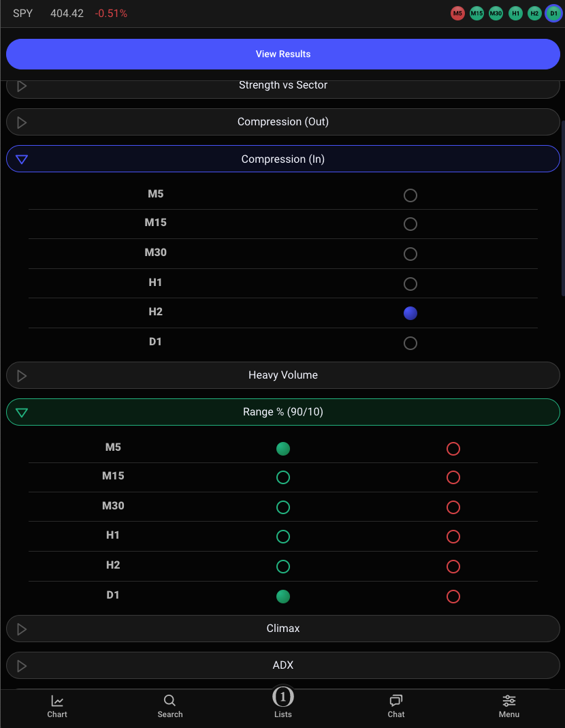The height and width of the screenshot is (728, 565).
Task: Expand the Compression (Out) section
Action: point(283,122)
